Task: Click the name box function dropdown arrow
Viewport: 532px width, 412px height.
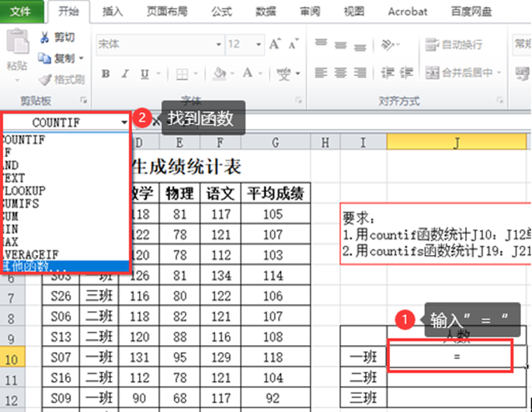Action: 124,122
